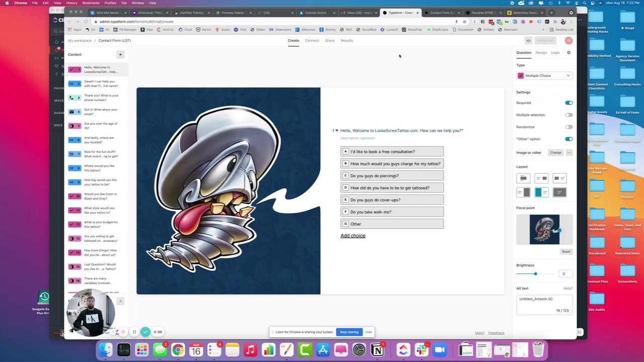The width and height of the screenshot is (644, 362).
Task: Open the user avatar menu in Typeform
Action: point(569,41)
